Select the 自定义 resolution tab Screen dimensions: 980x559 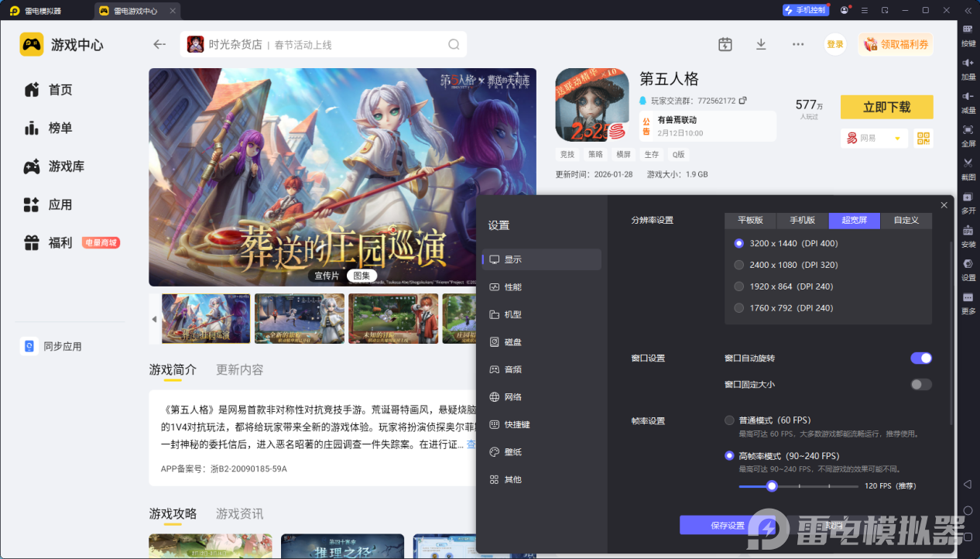pos(906,220)
